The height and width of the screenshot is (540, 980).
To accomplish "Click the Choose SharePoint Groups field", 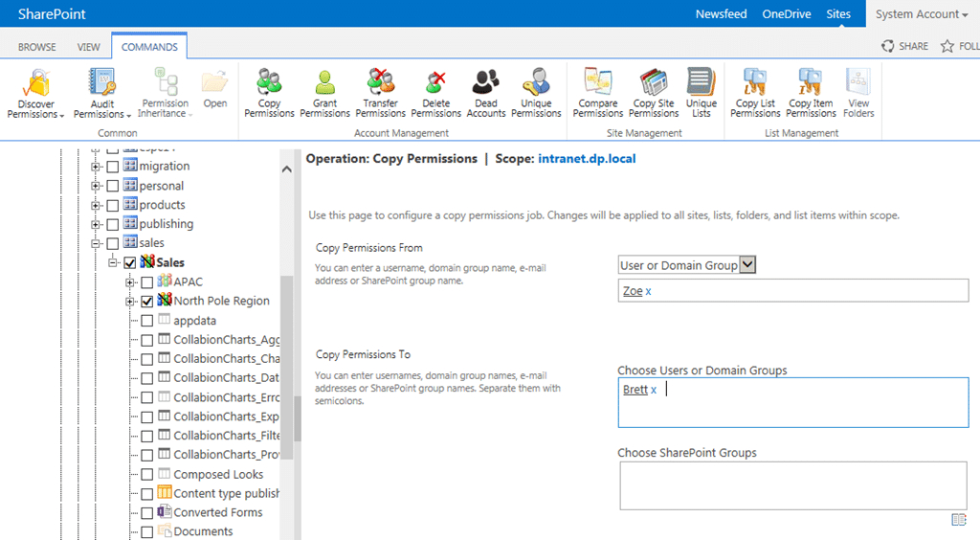I will pyautogui.click(x=793, y=485).
